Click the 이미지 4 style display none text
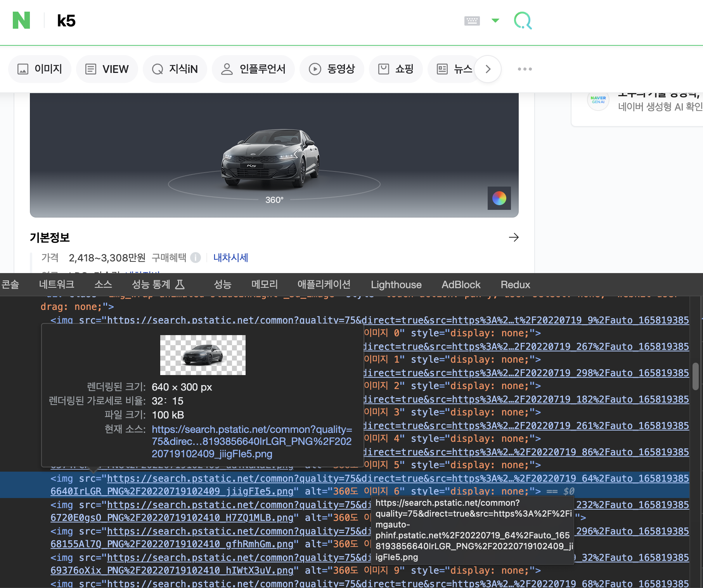 (476, 438)
